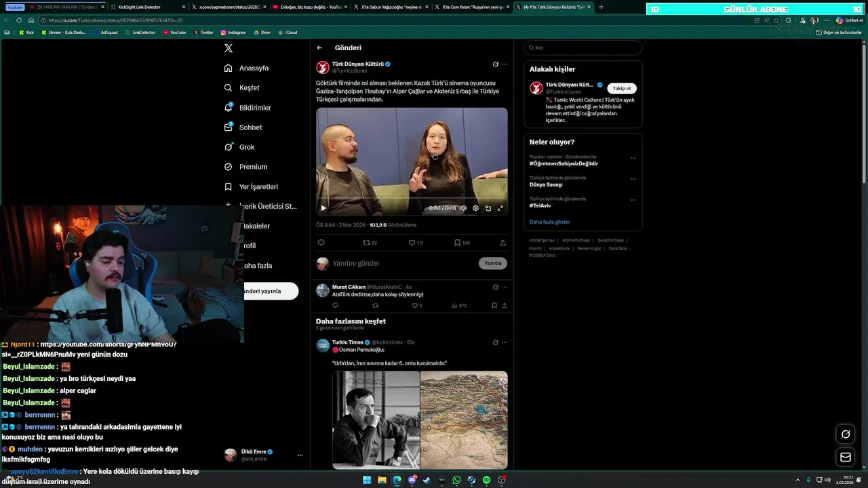
Task: Repost the post with 62 reposts
Action: coord(370,243)
